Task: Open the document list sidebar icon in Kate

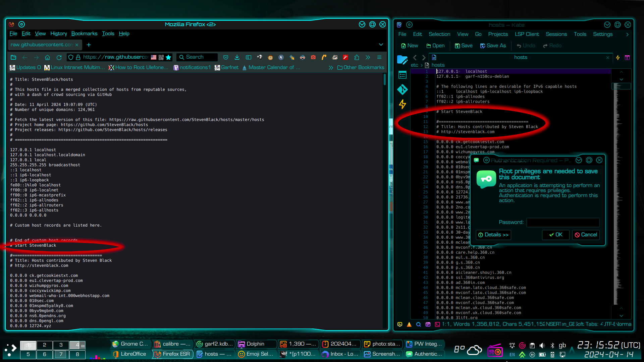Action: tap(402, 75)
